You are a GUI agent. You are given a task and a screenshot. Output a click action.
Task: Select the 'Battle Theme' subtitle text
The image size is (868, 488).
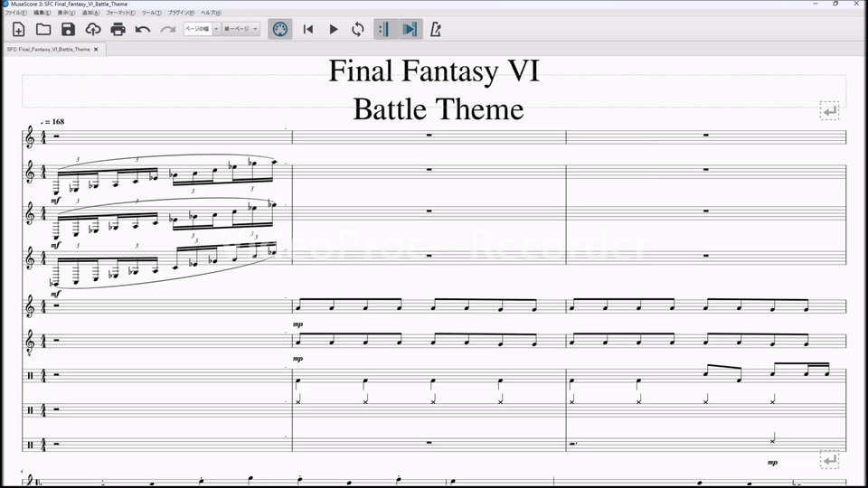click(x=439, y=109)
